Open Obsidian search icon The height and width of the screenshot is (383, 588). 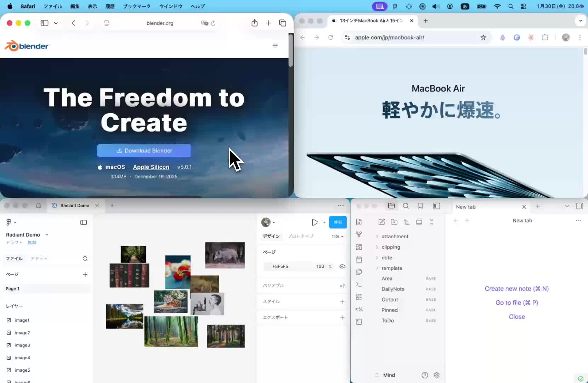coord(406,206)
